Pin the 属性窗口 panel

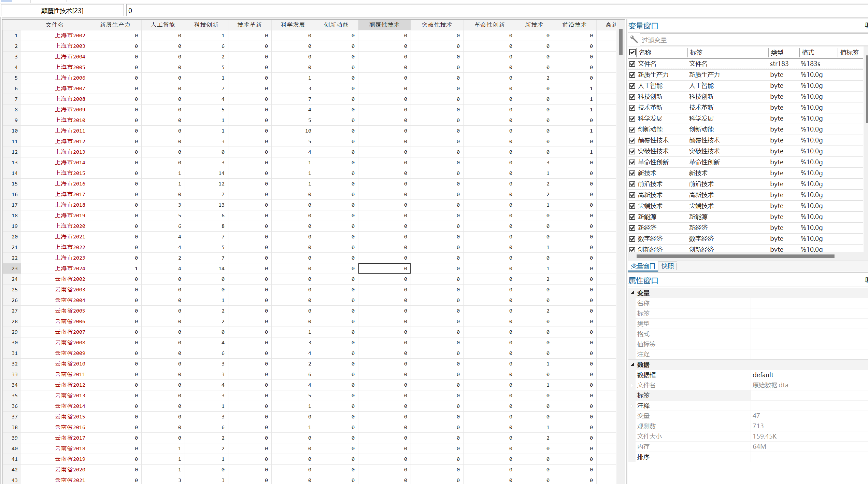click(x=866, y=280)
